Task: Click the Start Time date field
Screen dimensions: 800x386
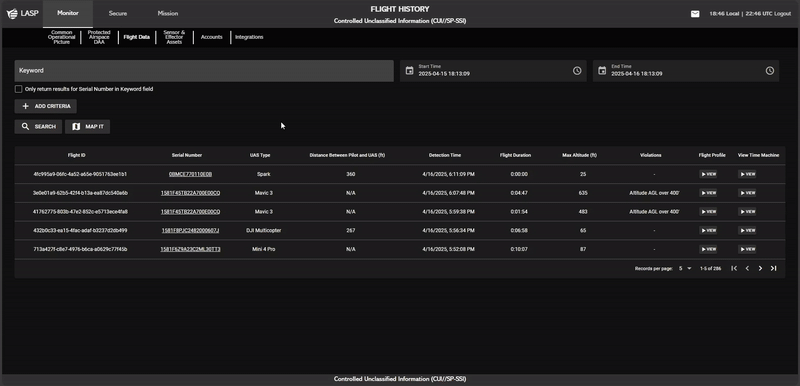Action: [493, 71]
